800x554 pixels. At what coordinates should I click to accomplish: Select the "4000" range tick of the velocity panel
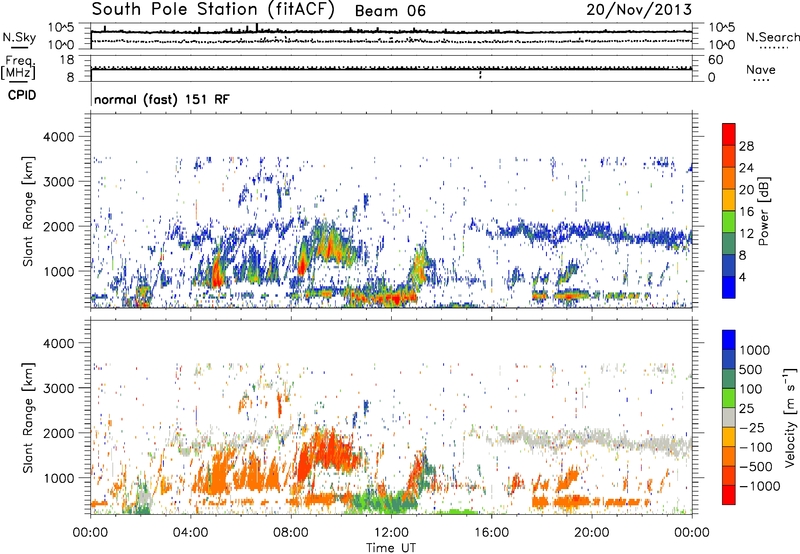coord(58,343)
